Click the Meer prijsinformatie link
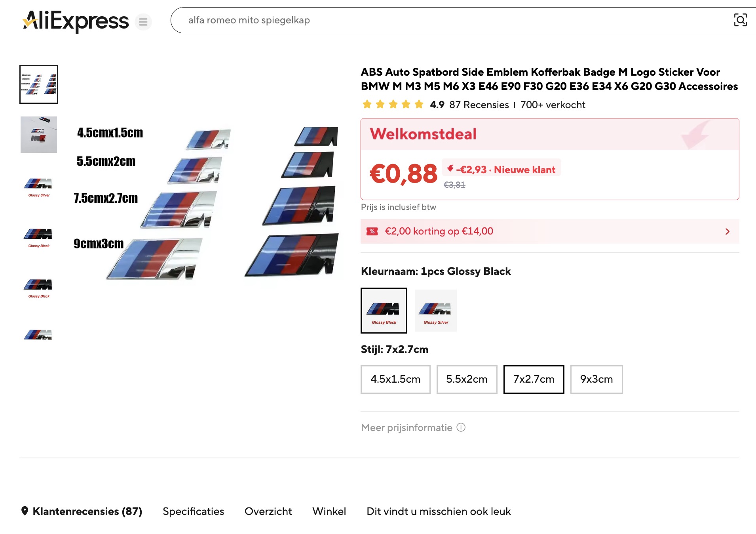The image size is (756, 534). [x=406, y=427]
